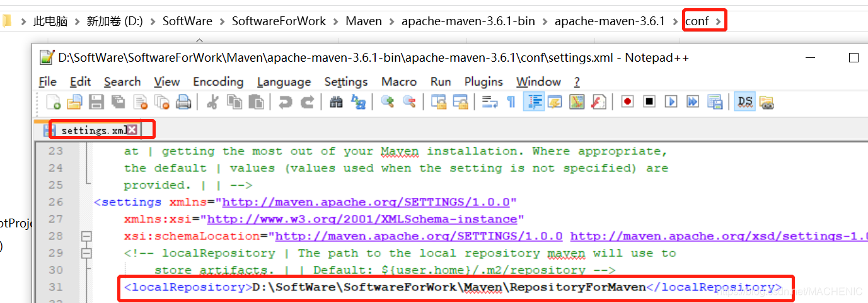
Task: Expand the chevron after the apache-maven-3.6.1 breadcrumb
Action: pyautogui.click(x=675, y=21)
